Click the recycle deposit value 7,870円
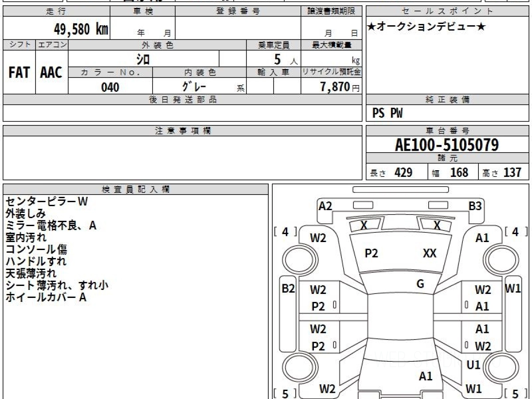Image resolution: width=532 pixels, height=399 pixels. click(x=340, y=86)
